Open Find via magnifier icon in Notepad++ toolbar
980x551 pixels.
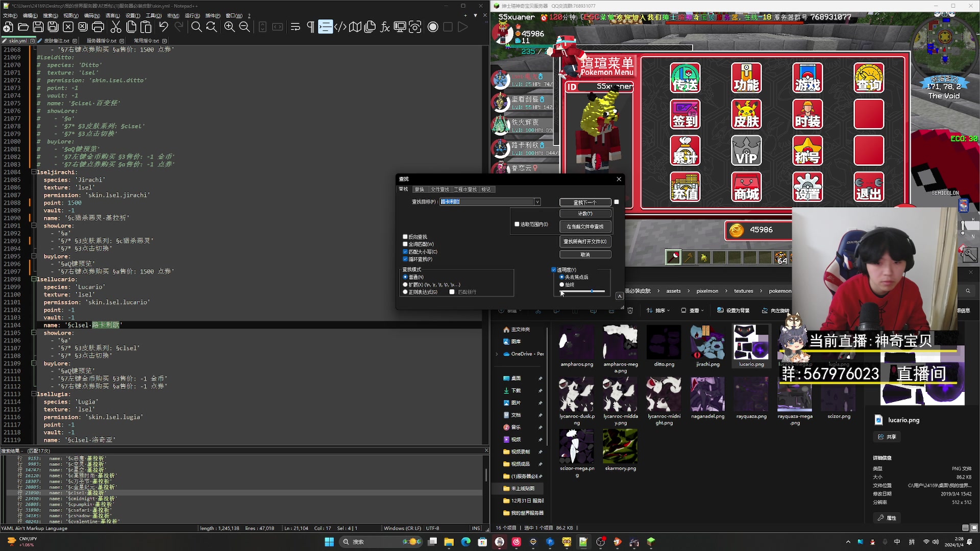pos(196,27)
